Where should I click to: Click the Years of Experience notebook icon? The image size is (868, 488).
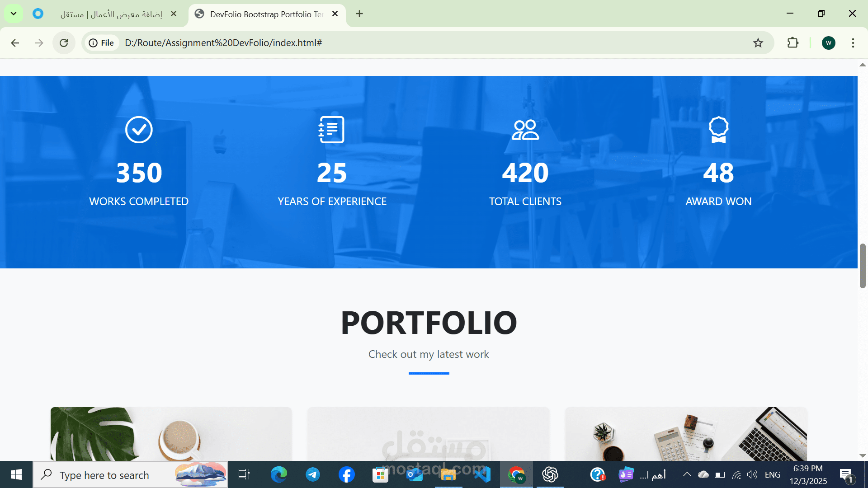tap(331, 130)
